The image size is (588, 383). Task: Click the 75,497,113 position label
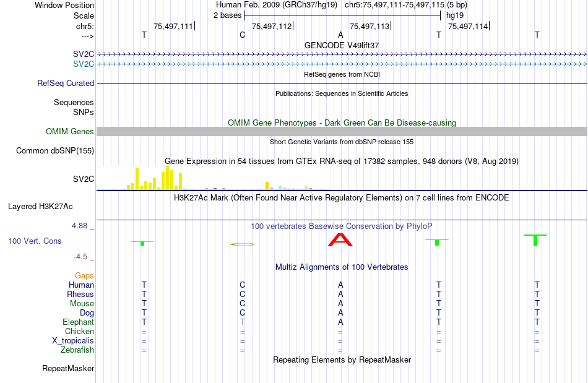tap(370, 26)
